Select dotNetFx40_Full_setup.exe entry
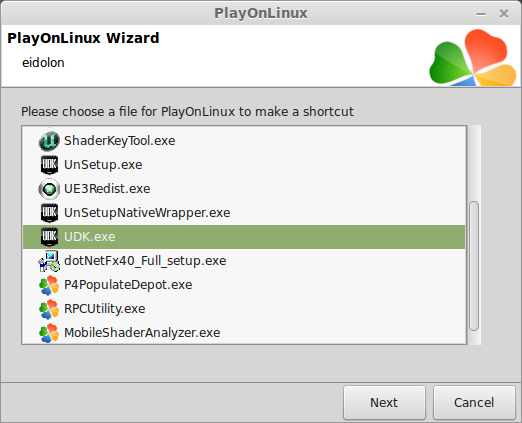 [x=244, y=261]
